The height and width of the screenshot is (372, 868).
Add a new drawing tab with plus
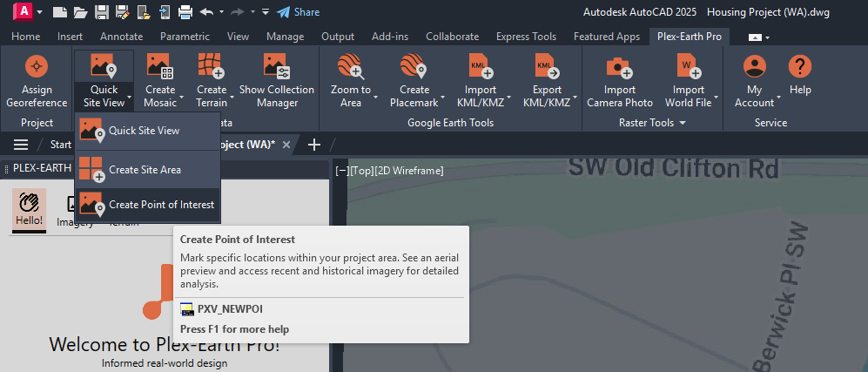pos(314,145)
